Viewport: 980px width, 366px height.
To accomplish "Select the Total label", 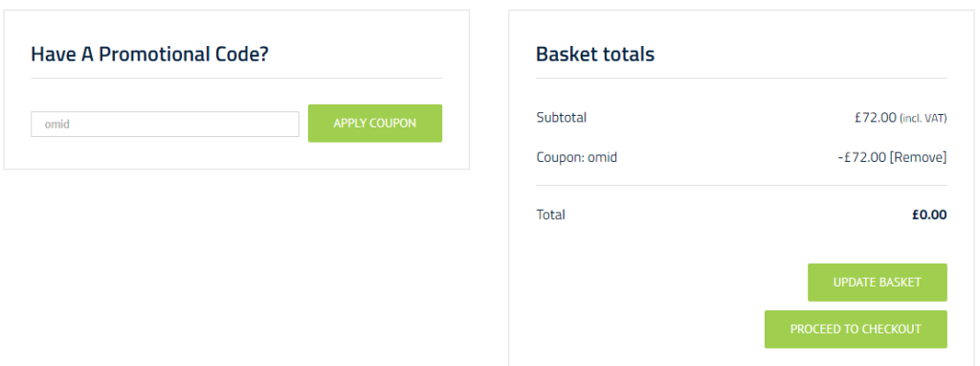I will [550, 215].
